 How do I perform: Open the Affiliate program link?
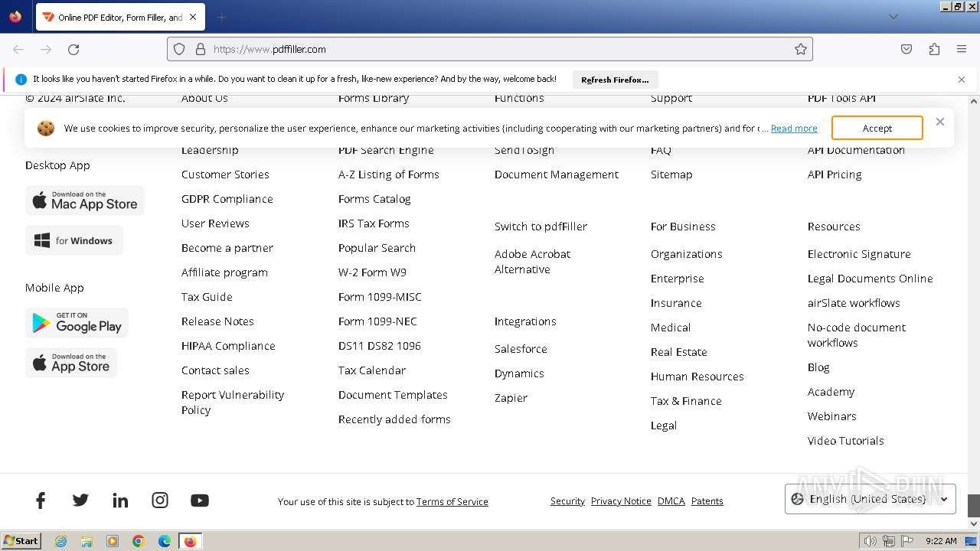tap(224, 272)
